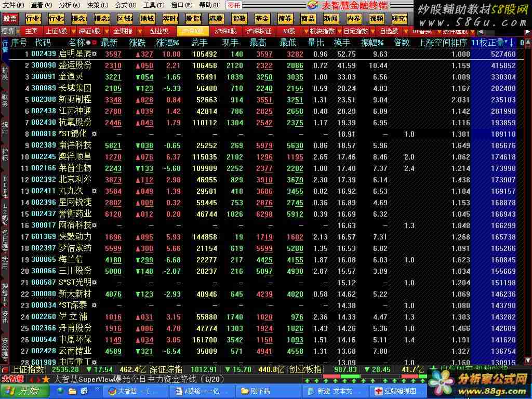Viewport: 532px width, 399px height.
Task: Click the vertical scrollbar down arrow
Action: [528, 360]
